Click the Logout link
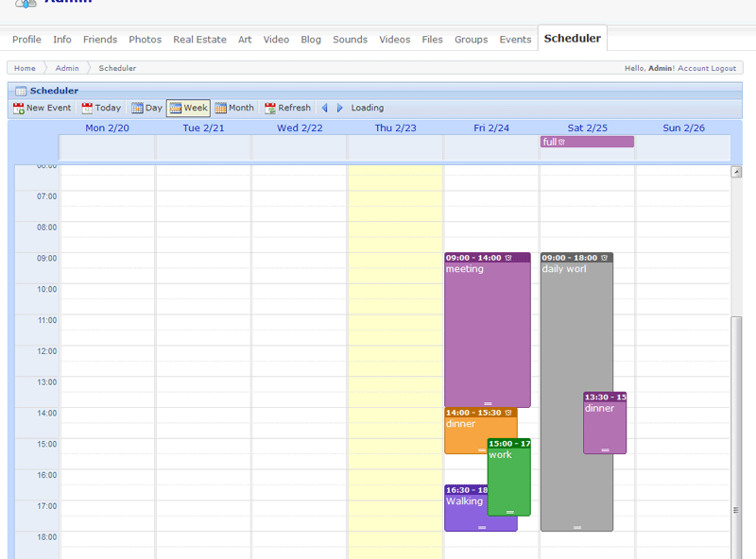 click(724, 68)
